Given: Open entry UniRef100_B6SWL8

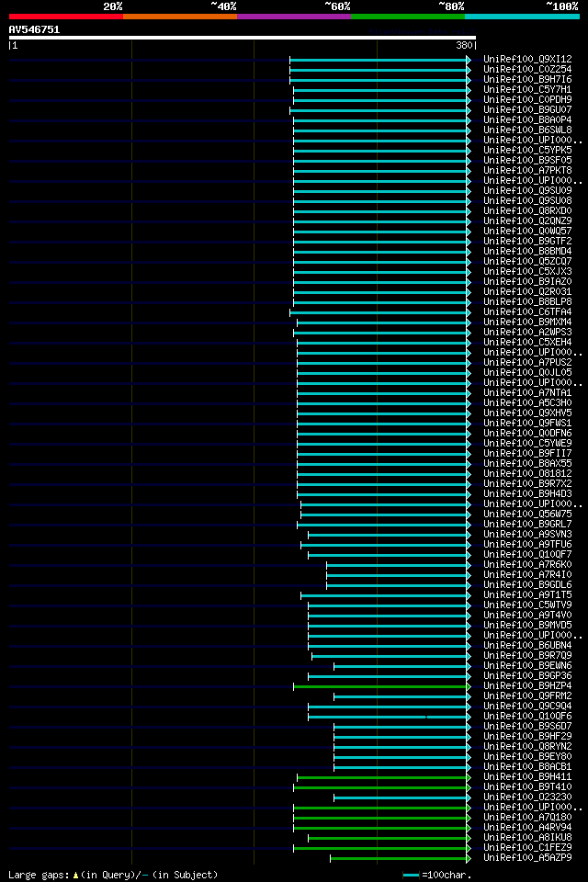Looking at the screenshot, I should coord(527,130).
